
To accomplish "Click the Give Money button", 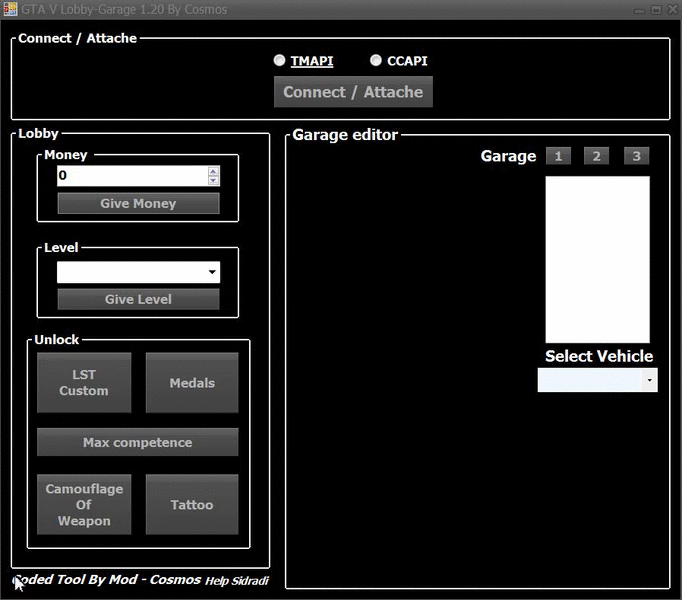I will tap(138, 203).
